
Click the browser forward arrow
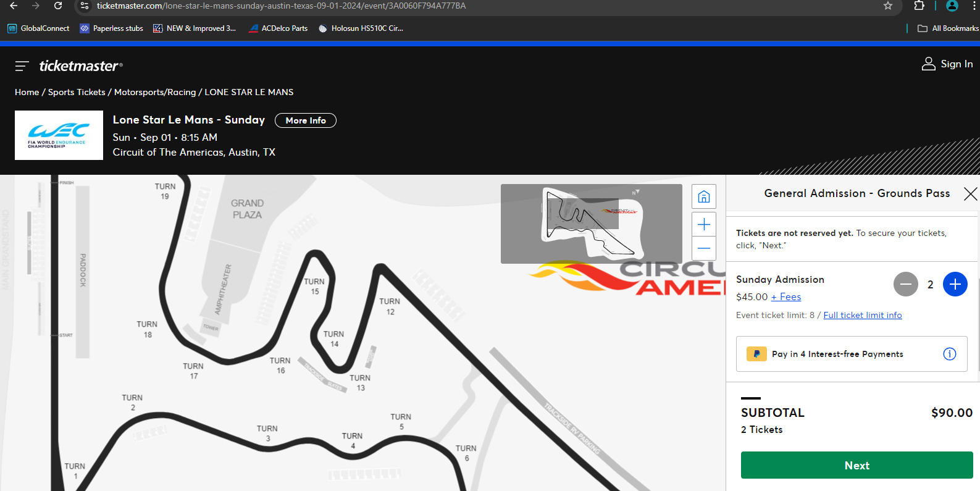[36, 6]
